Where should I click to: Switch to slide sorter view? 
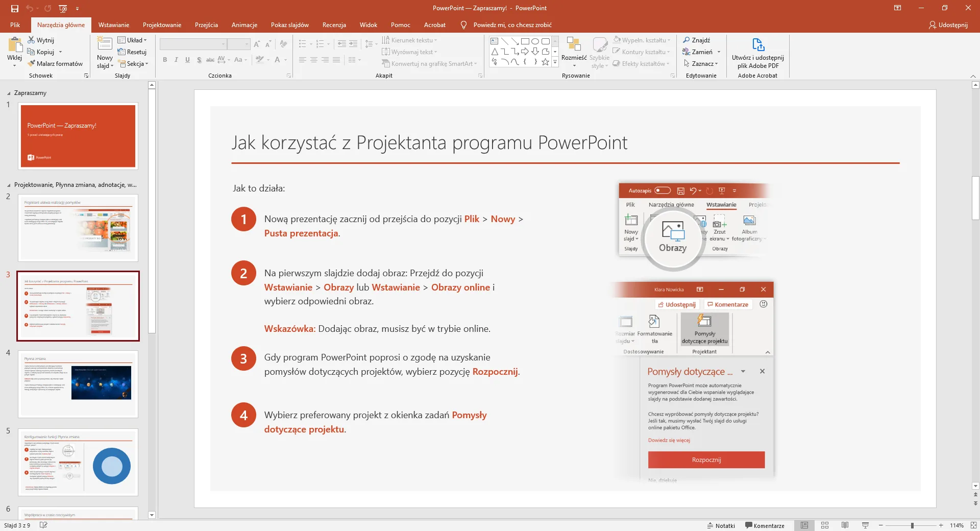(x=825, y=525)
